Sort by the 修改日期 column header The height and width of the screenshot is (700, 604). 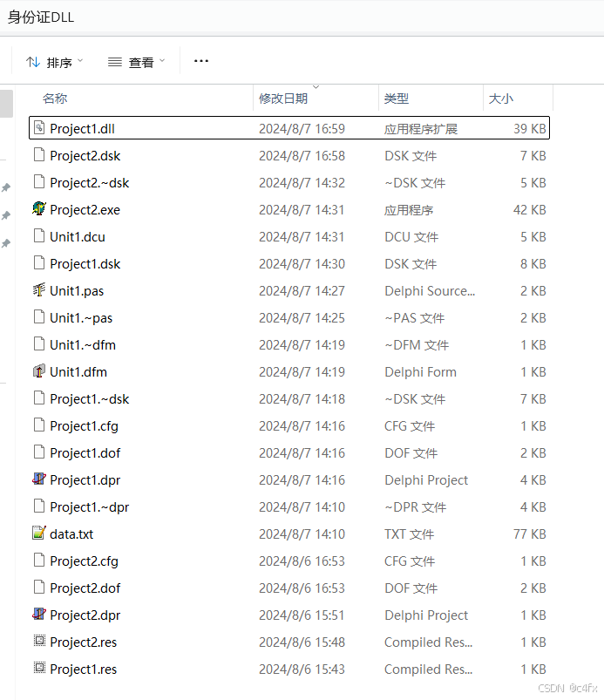coord(283,99)
